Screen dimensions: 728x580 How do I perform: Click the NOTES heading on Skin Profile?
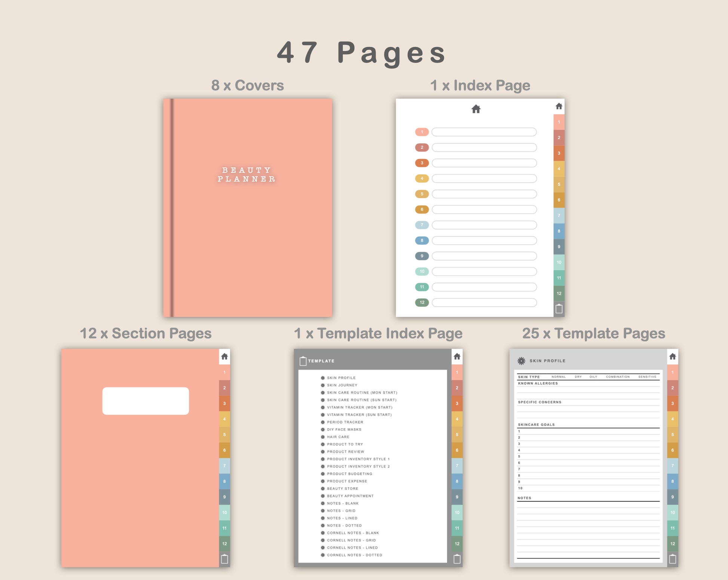(x=524, y=498)
